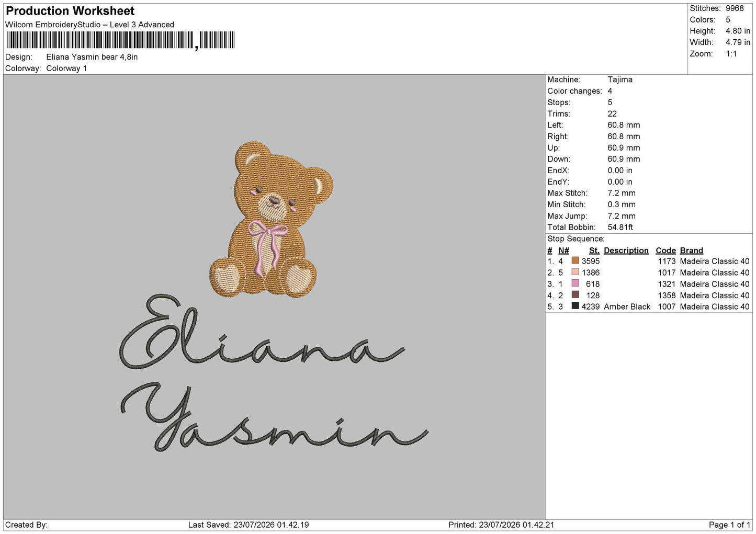Click the 'Eliana' script lettering
Image resolution: width=756 pixels, height=534 pixels.
pos(262,332)
